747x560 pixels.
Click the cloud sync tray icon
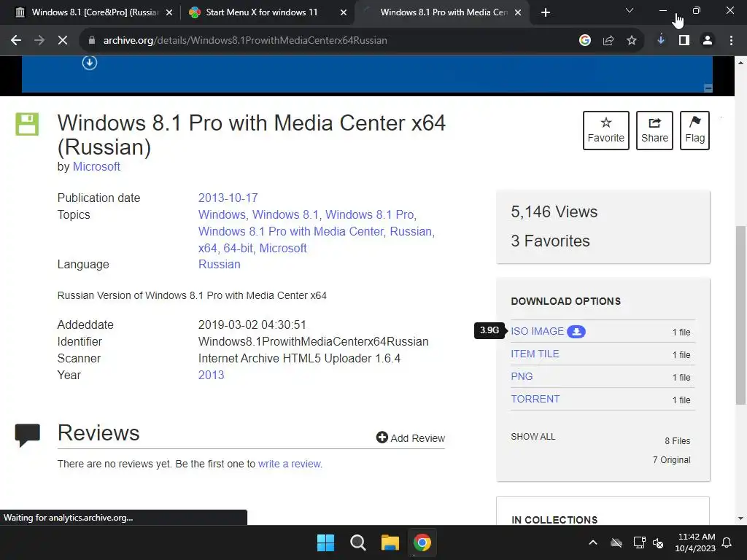click(x=616, y=542)
